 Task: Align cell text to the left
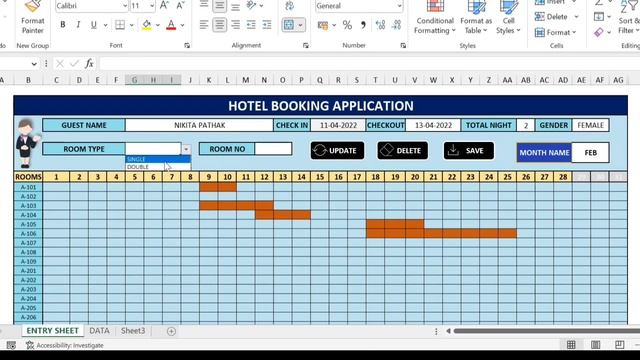point(204,25)
